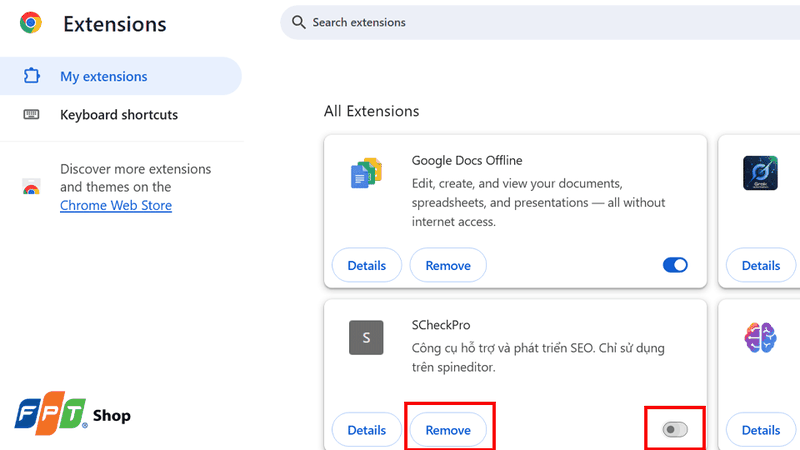Disable the Google Docs Offline toggle
800x450 pixels.
[675, 265]
